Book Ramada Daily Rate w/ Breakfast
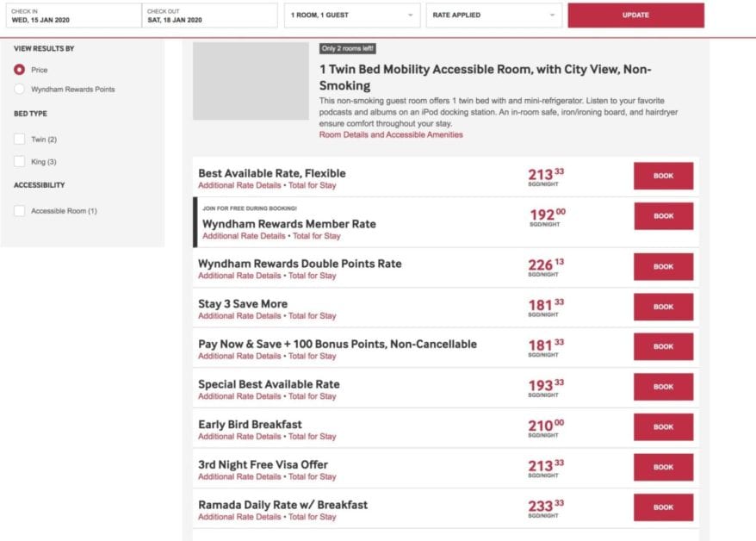 click(x=663, y=507)
